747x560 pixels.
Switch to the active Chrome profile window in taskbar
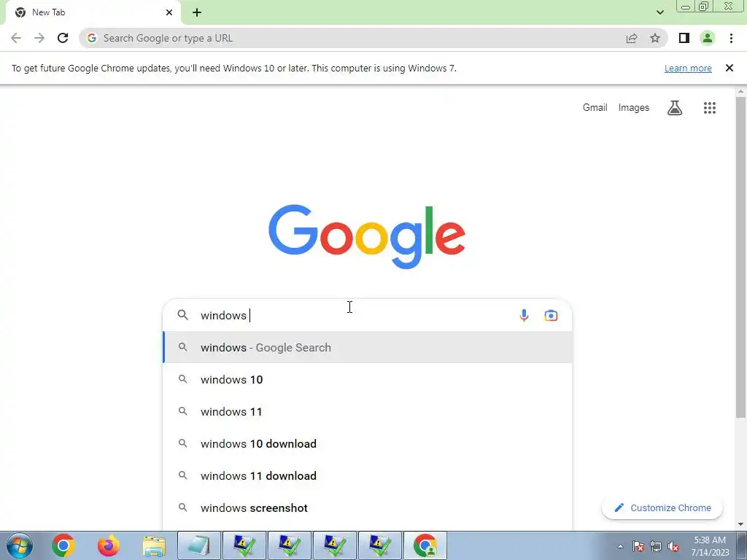click(425, 545)
